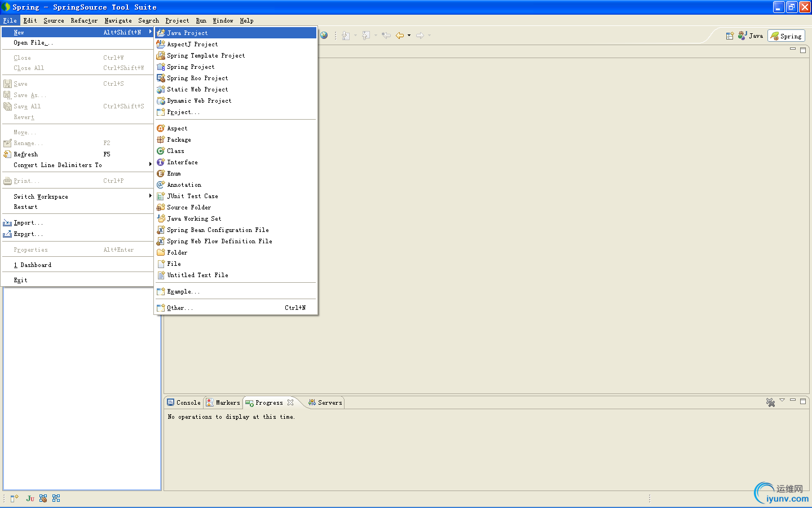Choose File from the New submenu
Image resolution: width=812 pixels, height=508 pixels.
236,264
